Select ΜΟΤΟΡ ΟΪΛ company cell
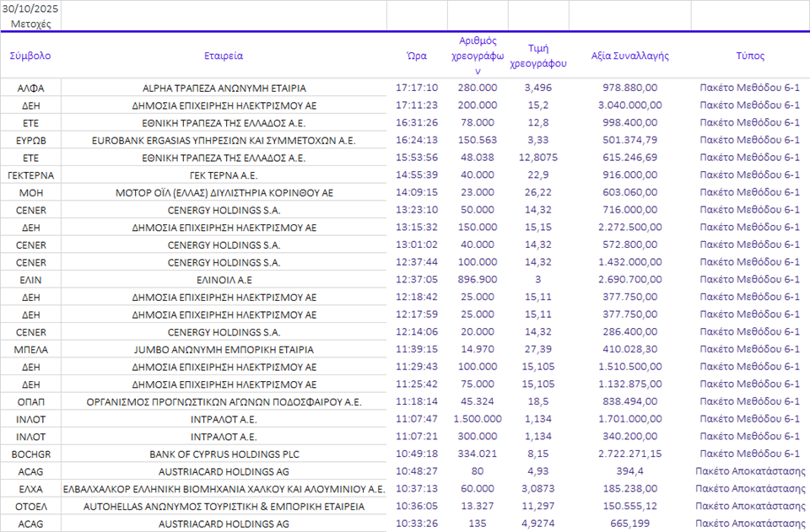Viewport: 810px width, 532px height. tap(224, 192)
